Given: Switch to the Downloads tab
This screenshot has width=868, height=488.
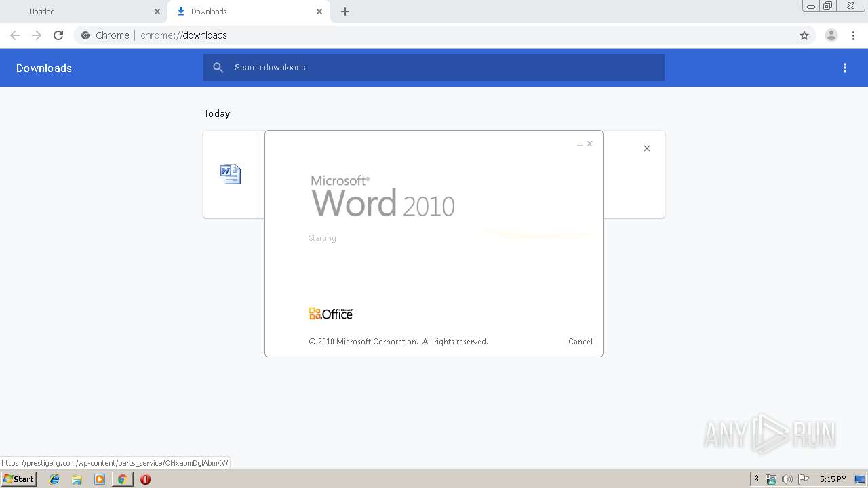Looking at the screenshot, I should [249, 12].
